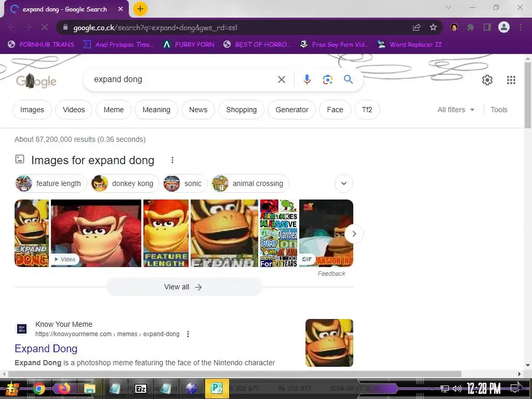The height and width of the screenshot is (399, 532).
Task: Advance the image carousel right arrow
Action: click(x=354, y=234)
